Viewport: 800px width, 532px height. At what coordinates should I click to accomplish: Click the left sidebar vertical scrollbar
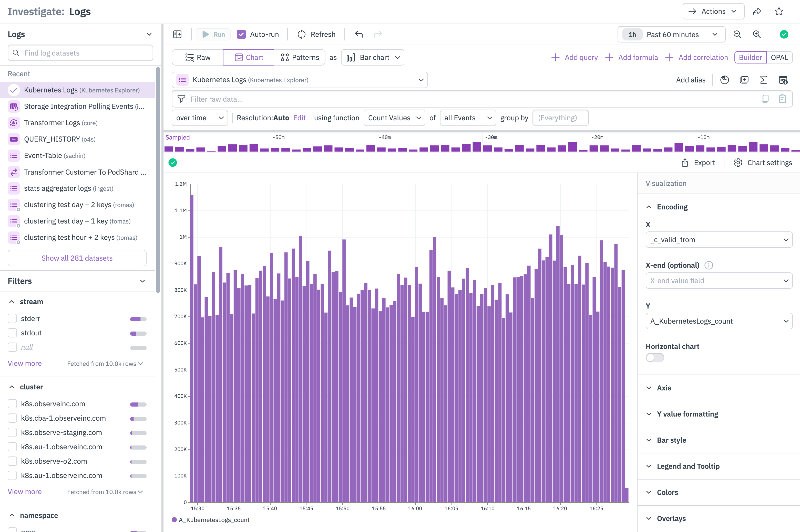point(158,180)
